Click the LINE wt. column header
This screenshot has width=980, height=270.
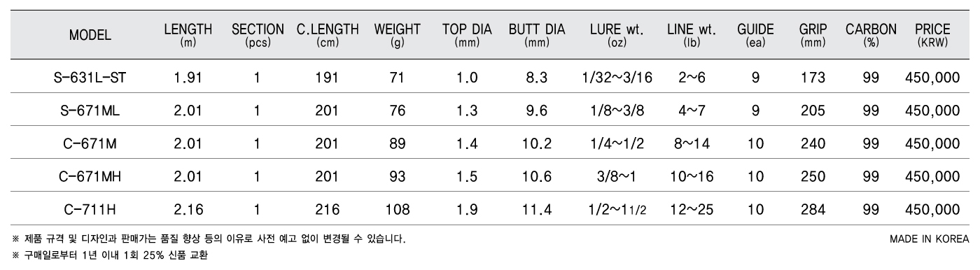[x=691, y=35]
